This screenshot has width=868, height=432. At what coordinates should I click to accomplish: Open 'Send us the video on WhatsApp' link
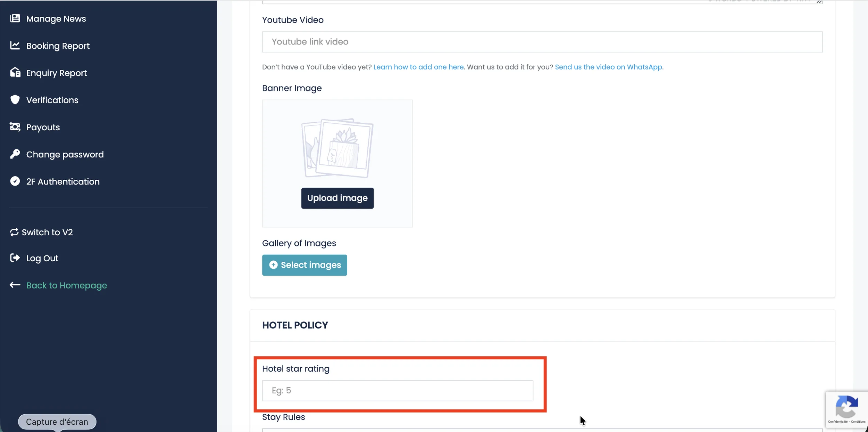(x=608, y=67)
